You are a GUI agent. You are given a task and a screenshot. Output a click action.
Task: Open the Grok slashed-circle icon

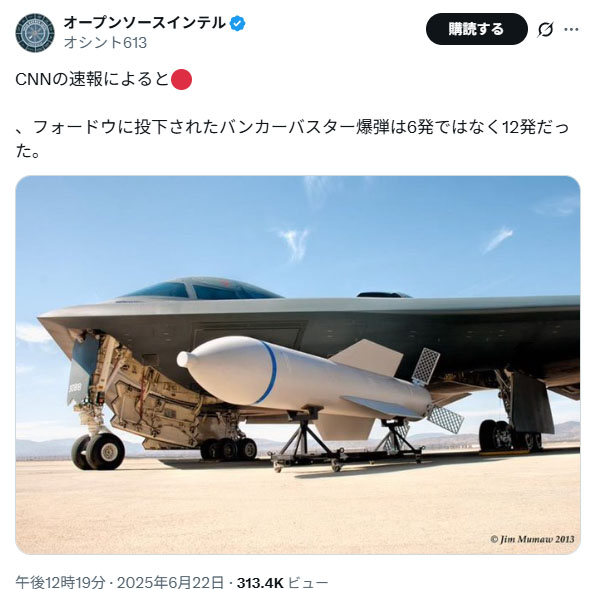pos(545,29)
